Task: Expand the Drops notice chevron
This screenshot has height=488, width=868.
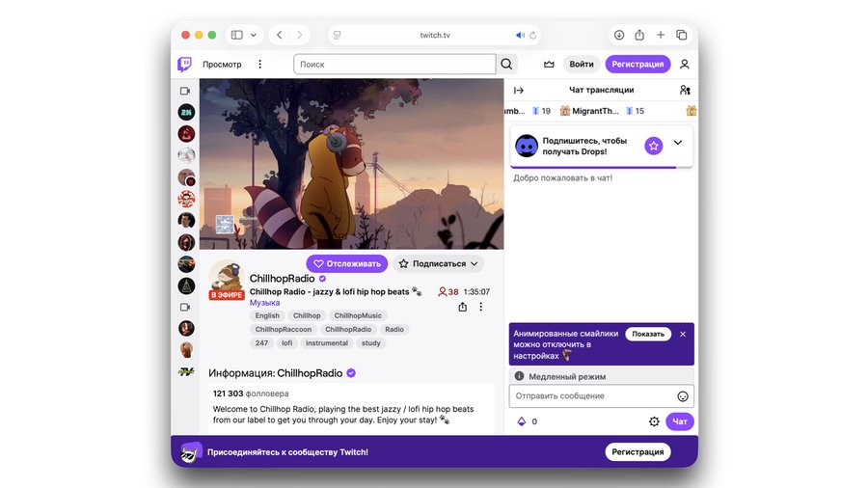Action: coord(678,143)
